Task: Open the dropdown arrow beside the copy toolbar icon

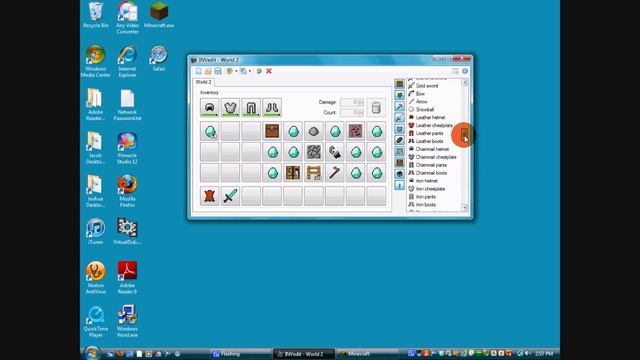Action: 250,71
